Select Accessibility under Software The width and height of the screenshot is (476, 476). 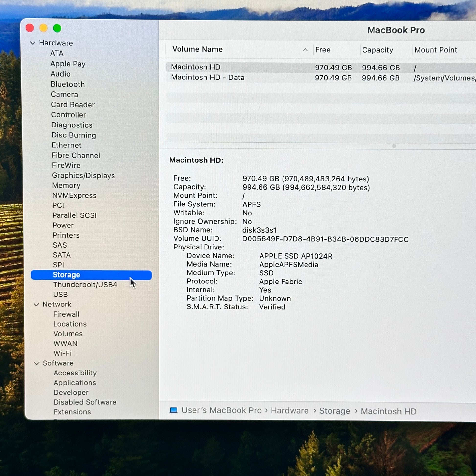click(x=75, y=373)
